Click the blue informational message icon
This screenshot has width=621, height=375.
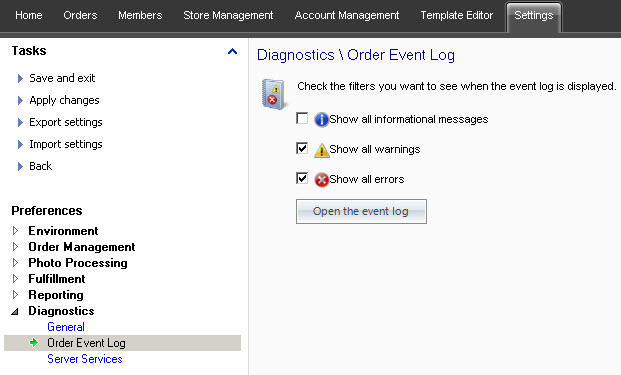point(321,119)
